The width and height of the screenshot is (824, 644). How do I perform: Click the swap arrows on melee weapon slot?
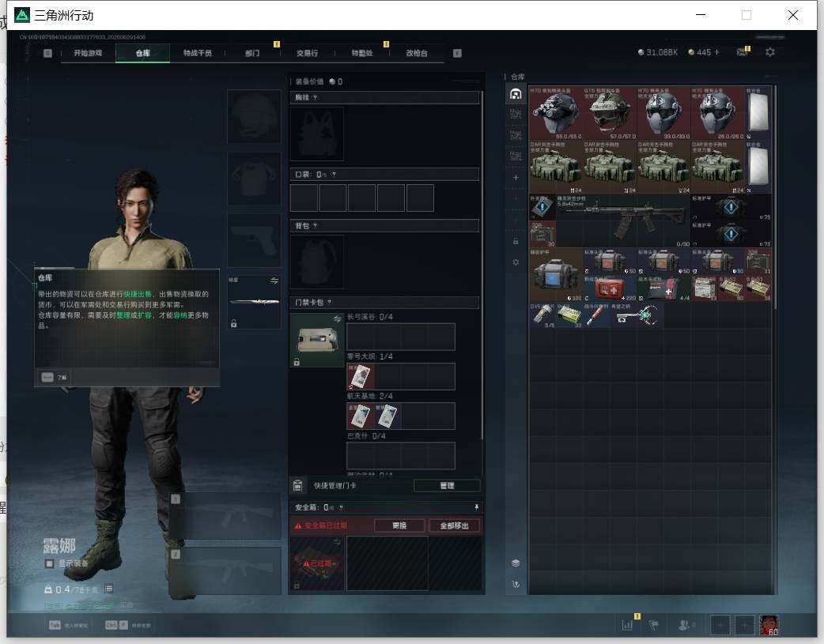274,281
